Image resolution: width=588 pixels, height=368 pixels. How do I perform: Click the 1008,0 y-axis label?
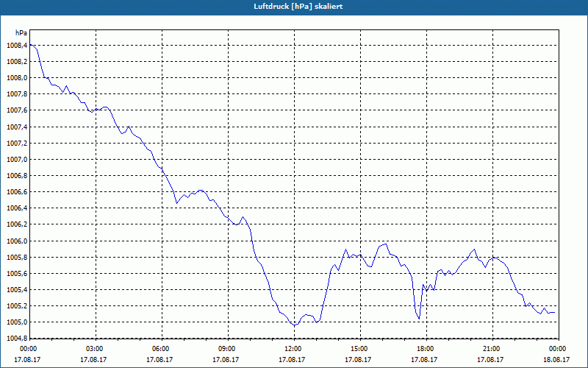[x=17, y=78]
